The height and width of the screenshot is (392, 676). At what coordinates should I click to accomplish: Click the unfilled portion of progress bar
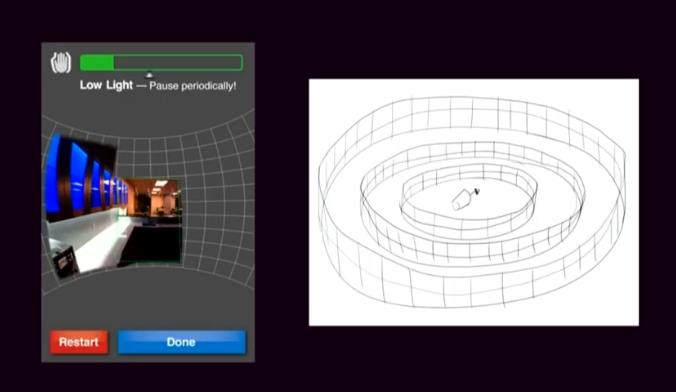(177, 63)
